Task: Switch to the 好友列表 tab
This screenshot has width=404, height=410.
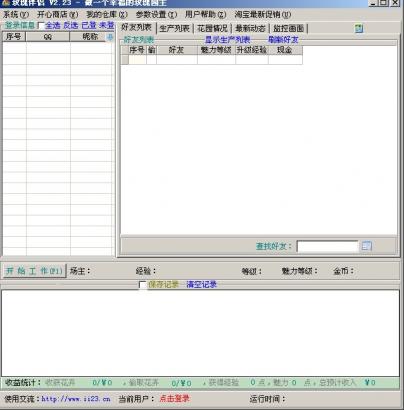Action: click(x=136, y=28)
